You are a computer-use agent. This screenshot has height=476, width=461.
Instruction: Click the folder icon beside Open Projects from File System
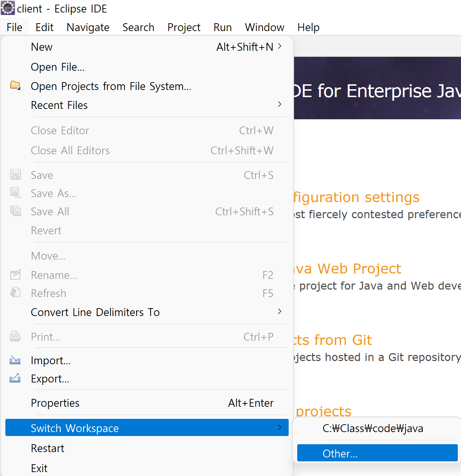click(x=15, y=86)
